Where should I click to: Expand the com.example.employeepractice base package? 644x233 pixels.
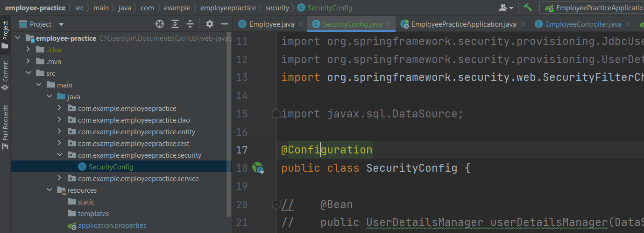click(x=59, y=109)
